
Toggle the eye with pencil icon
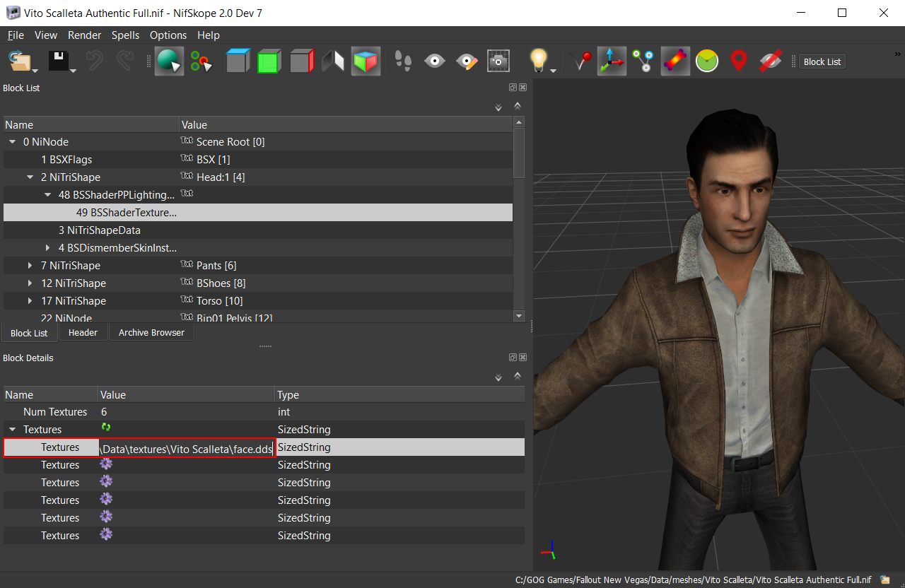click(467, 61)
